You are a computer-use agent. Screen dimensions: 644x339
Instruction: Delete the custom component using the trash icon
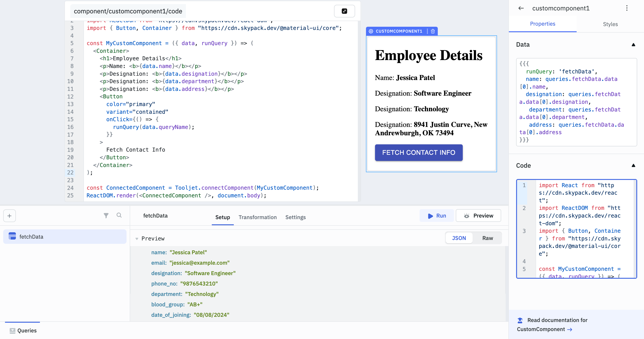[x=433, y=31]
